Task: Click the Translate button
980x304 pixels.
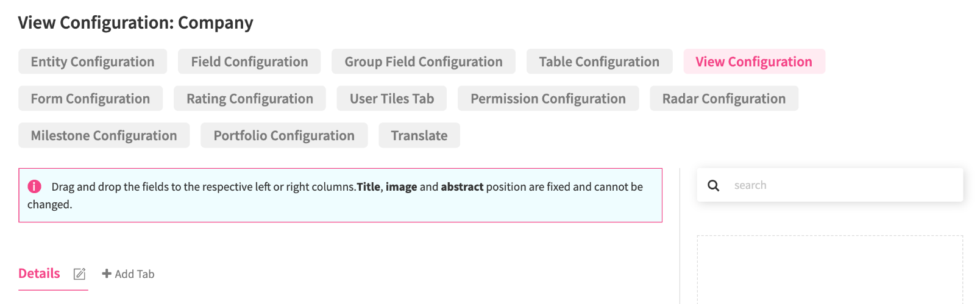Action: click(x=419, y=135)
